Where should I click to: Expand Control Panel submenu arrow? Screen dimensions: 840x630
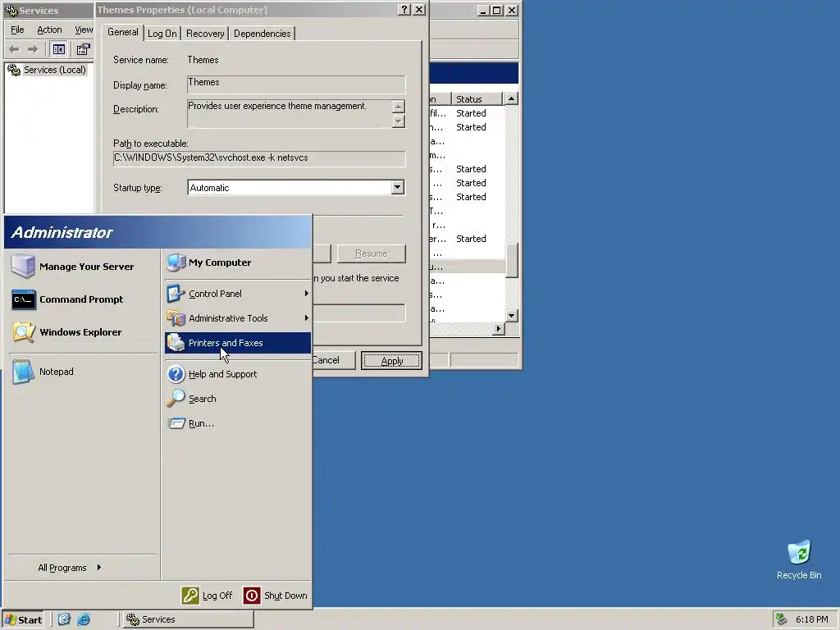[307, 294]
